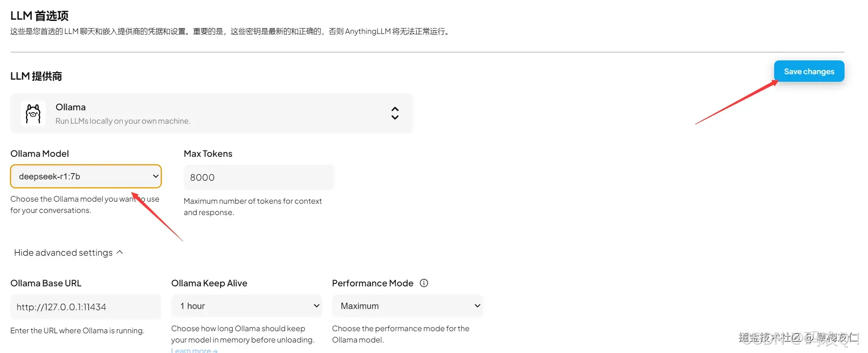868x353 pixels.
Task: Click the 'Ollama Base URL' label
Action: [46, 283]
